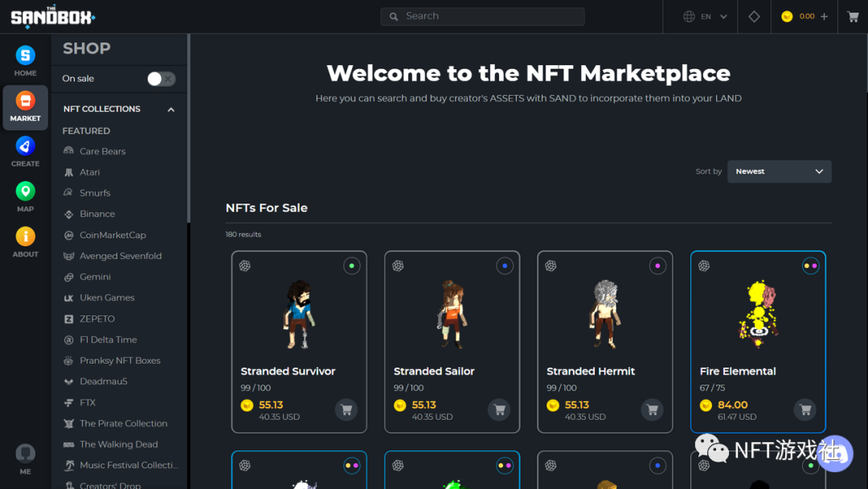Add Fire Elemental to cart
The width and height of the screenshot is (868, 489).
tap(805, 410)
